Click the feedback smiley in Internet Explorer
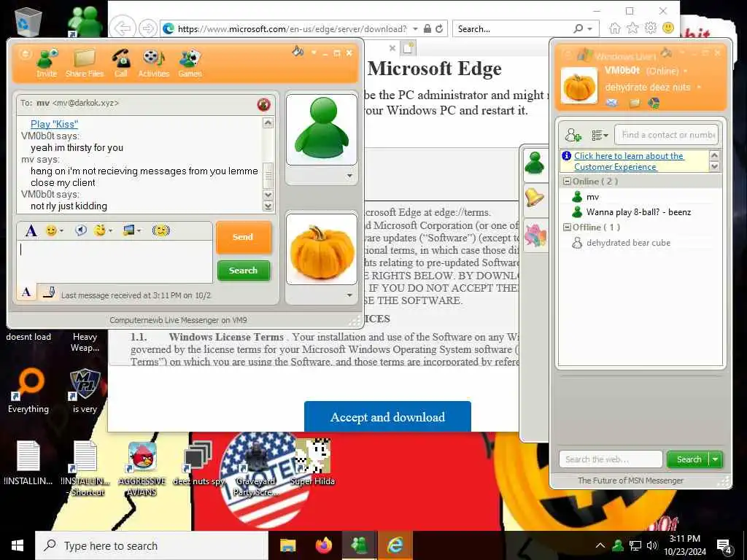The width and height of the screenshot is (747, 560). pos(668,28)
